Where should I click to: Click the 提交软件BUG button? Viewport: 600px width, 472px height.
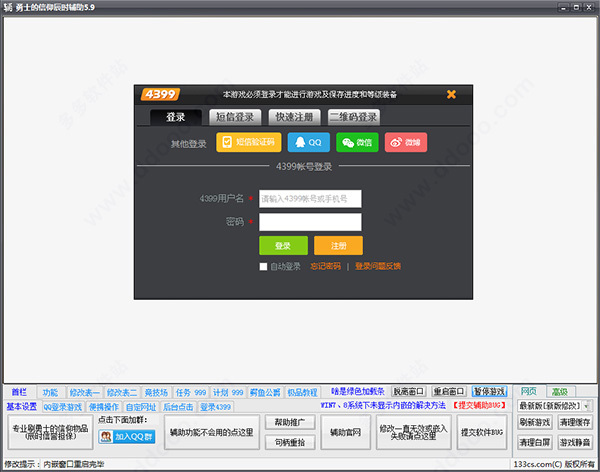pos(482,432)
